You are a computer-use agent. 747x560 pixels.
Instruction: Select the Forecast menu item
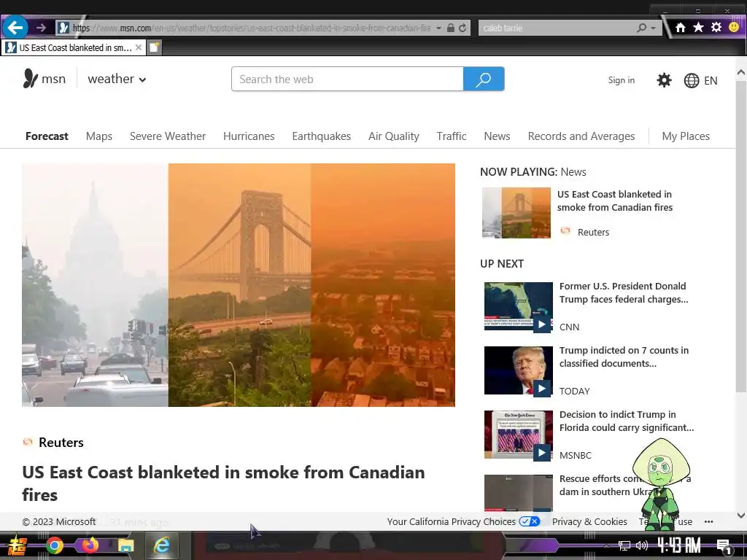click(x=47, y=136)
